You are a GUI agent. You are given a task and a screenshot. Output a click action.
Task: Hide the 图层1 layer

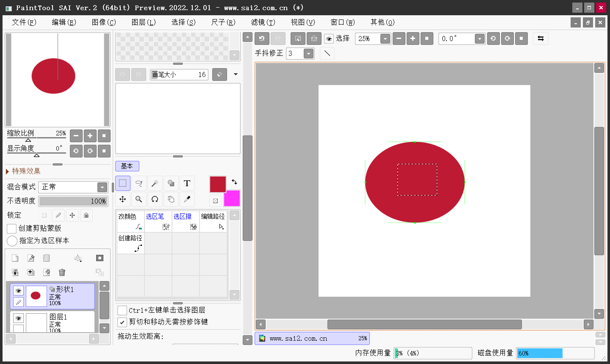[x=18, y=318]
